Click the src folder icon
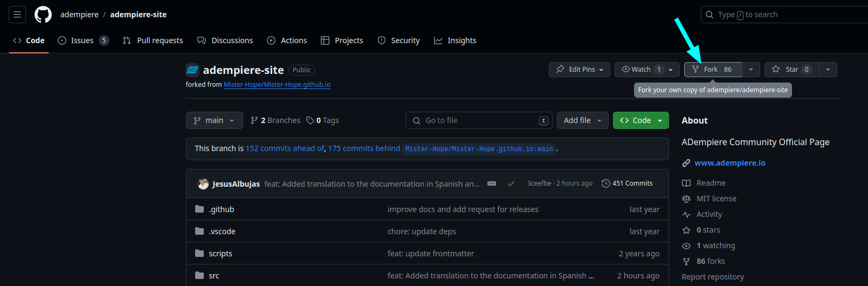Viewport: 868px width, 286px height. (x=199, y=275)
